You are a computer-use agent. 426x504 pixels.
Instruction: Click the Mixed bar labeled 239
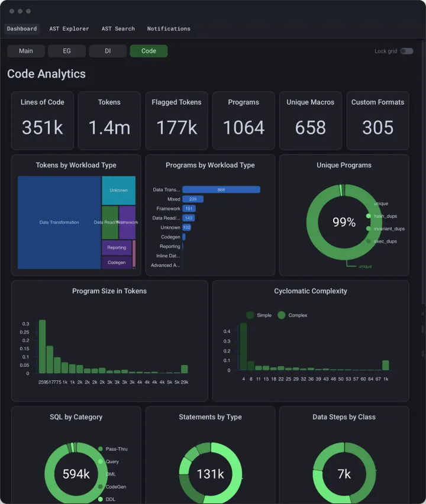point(193,199)
